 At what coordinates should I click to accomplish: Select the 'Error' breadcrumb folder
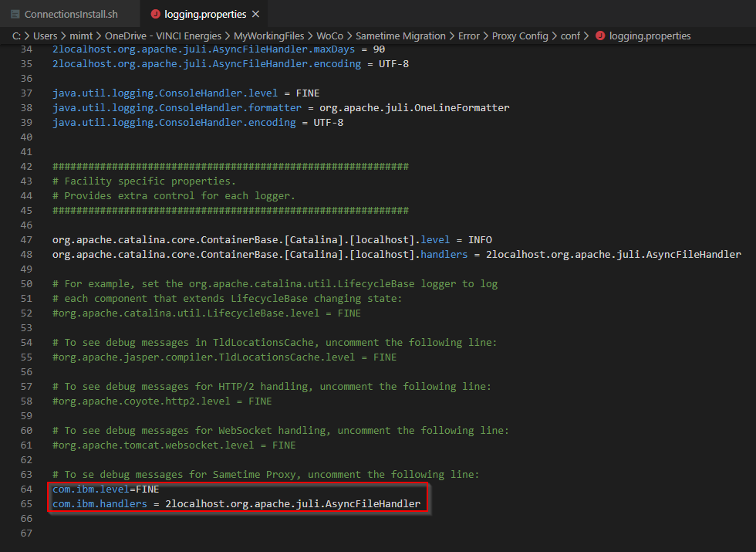pos(468,36)
